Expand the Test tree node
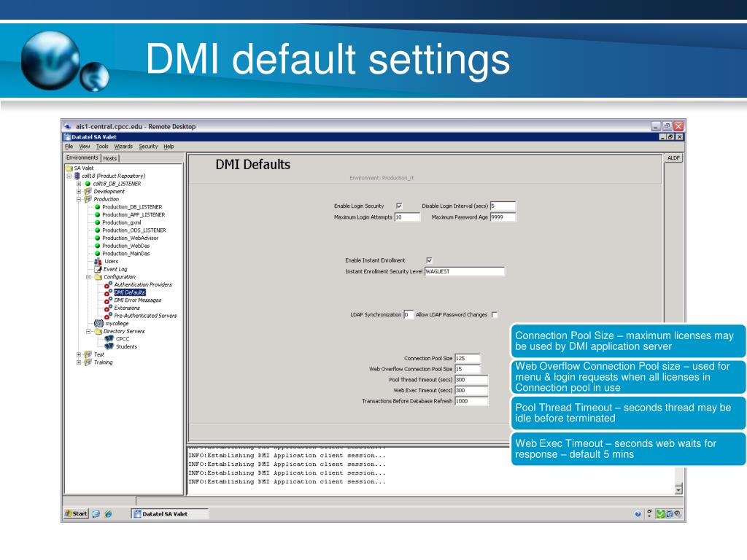The width and height of the screenshot is (747, 560). point(79,354)
